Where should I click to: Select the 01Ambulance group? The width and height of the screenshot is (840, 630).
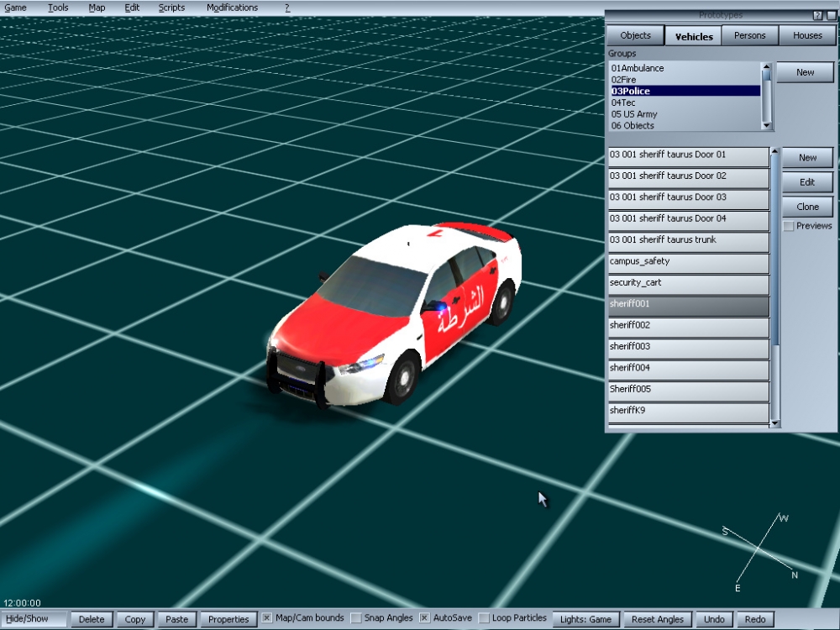tap(685, 68)
